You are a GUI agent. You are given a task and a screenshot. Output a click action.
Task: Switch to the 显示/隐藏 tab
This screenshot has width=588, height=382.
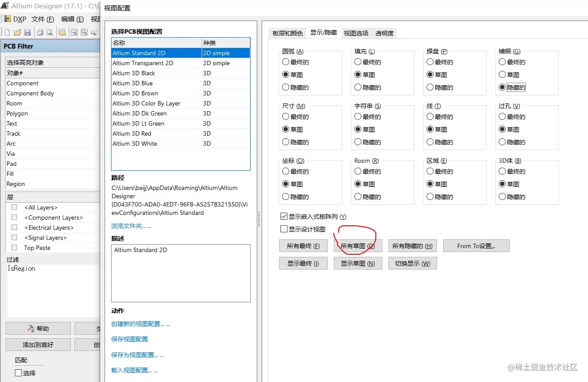(324, 33)
